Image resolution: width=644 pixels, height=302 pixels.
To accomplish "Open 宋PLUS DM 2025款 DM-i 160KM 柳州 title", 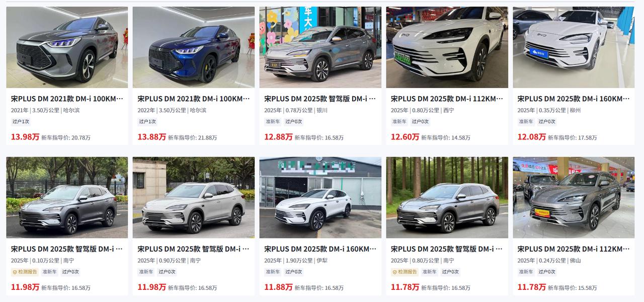I will pos(574,99).
